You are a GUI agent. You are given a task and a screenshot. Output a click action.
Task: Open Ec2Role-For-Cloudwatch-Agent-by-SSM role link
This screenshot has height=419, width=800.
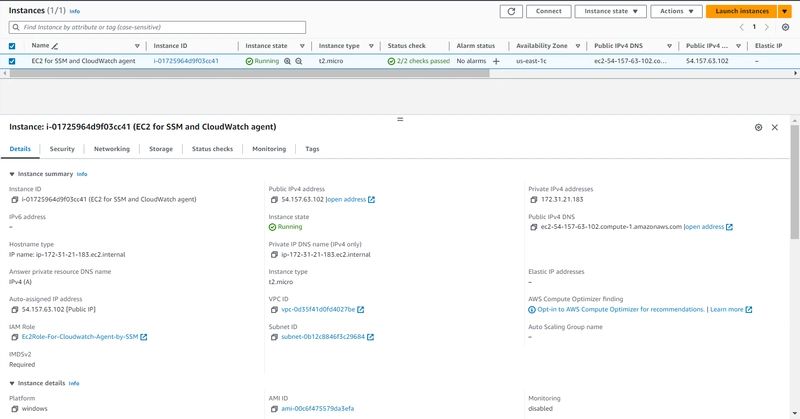(84, 337)
